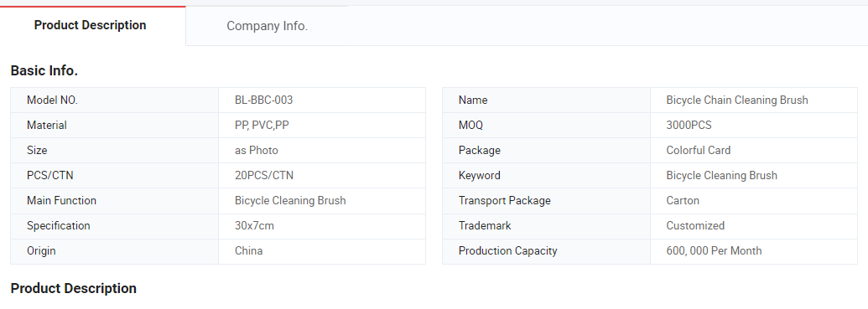Screen dimensions: 868x309
Task: Click the Origin label cell
Action: [x=115, y=251]
